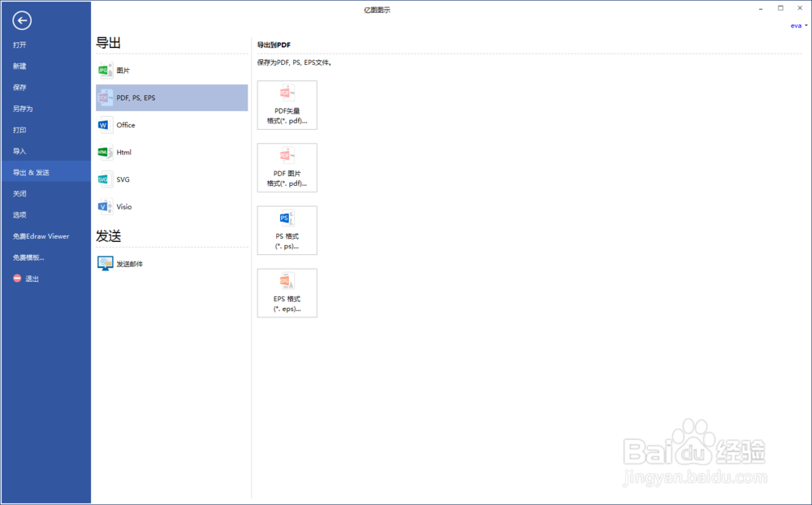
Task: Click the JPG image export icon
Action: [x=105, y=71]
